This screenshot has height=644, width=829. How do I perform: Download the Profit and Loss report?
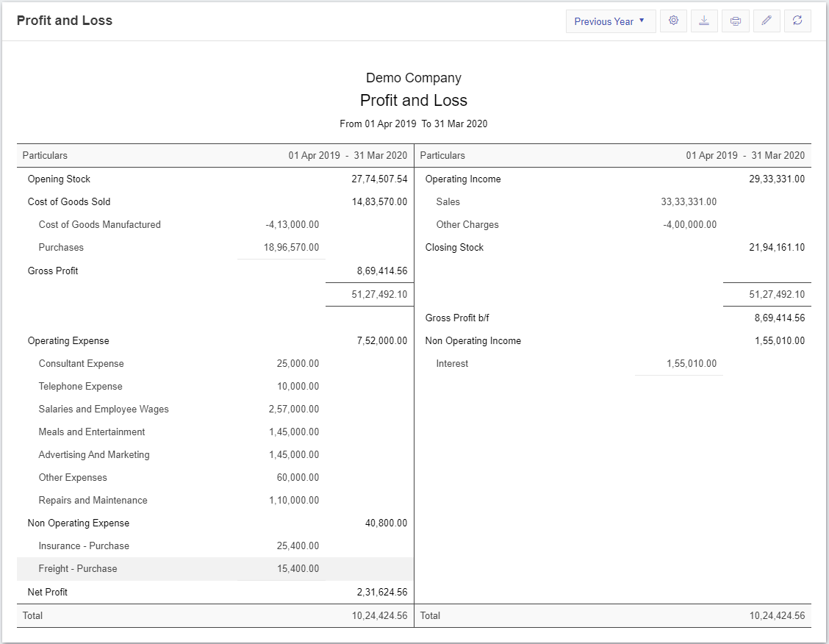pos(704,21)
